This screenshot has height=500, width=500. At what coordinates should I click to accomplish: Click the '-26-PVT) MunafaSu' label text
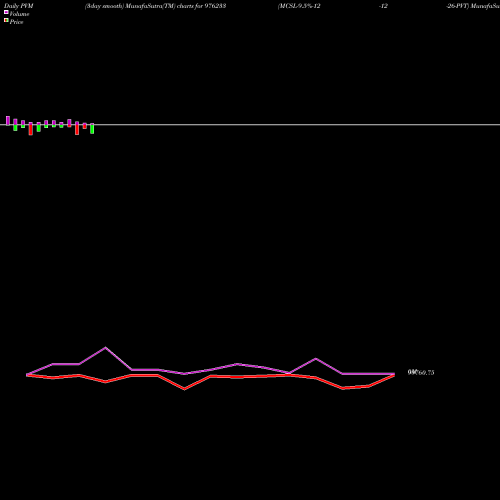pyautogui.click(x=473, y=6)
